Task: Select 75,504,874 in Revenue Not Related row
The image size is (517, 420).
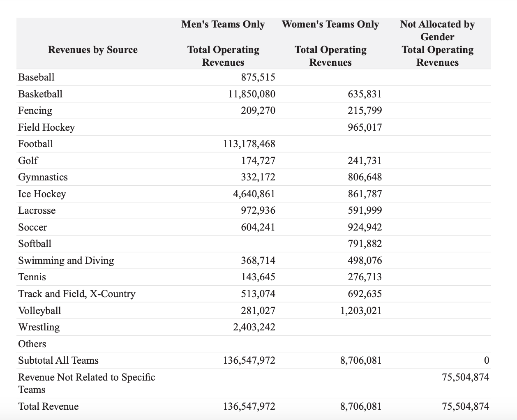Action: pos(466,377)
